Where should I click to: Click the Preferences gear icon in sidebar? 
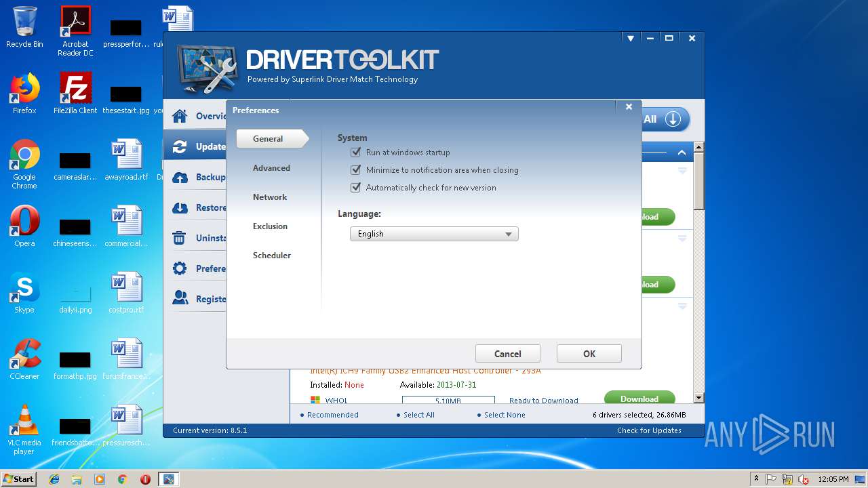[180, 268]
